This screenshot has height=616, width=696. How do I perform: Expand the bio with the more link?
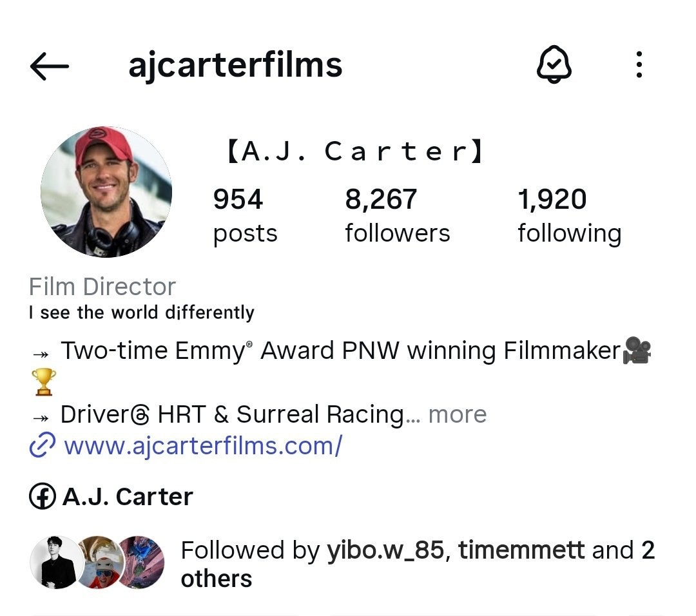(457, 414)
